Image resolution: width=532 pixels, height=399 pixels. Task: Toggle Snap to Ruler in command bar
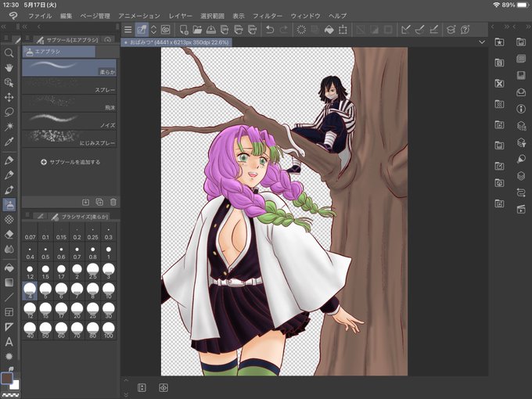405,30
